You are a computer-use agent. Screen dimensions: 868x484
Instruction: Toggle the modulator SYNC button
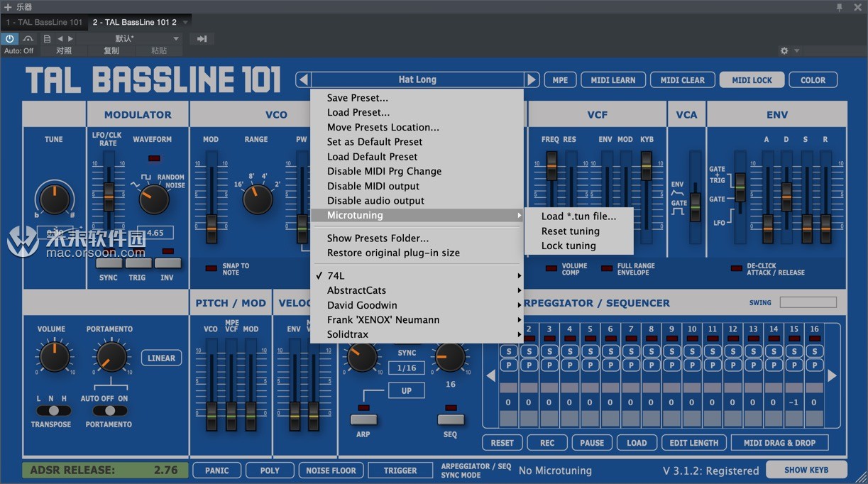coord(109,263)
